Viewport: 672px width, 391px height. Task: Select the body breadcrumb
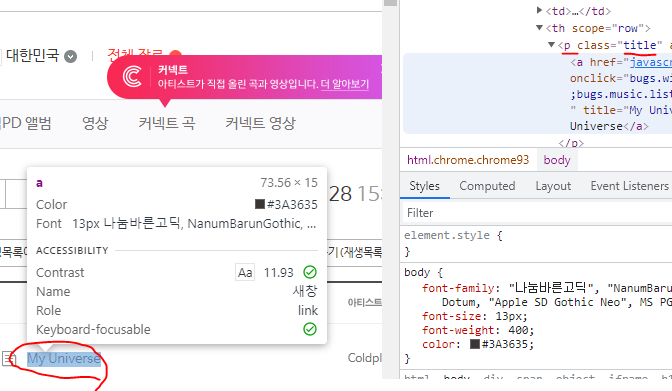[557, 160]
